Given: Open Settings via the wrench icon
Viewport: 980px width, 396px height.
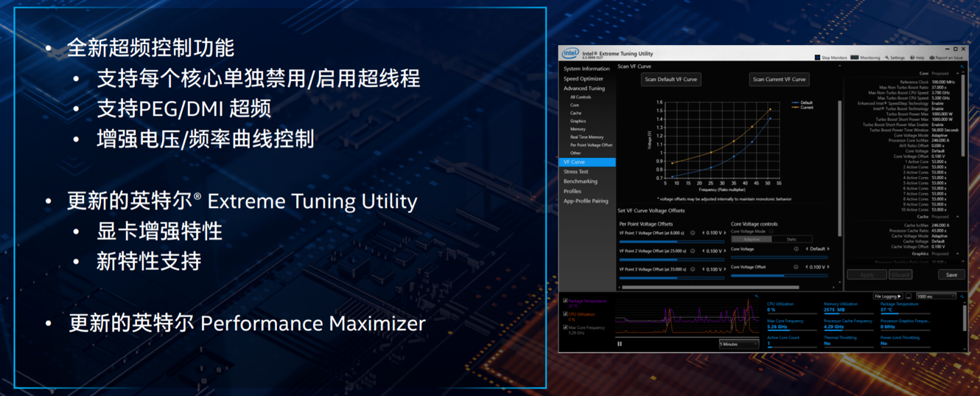Looking at the screenshot, I should coord(887,58).
